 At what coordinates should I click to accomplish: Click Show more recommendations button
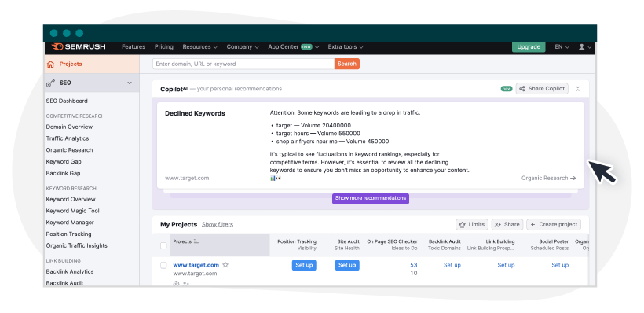371,198
